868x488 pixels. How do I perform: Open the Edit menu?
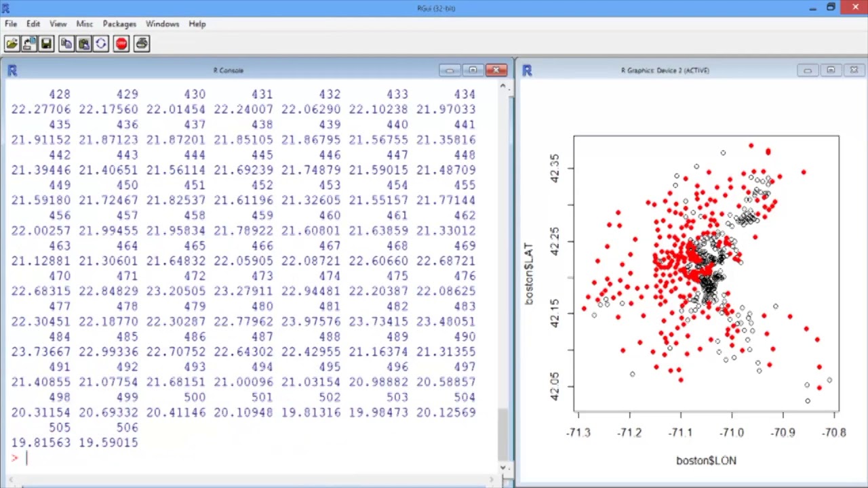tap(33, 24)
